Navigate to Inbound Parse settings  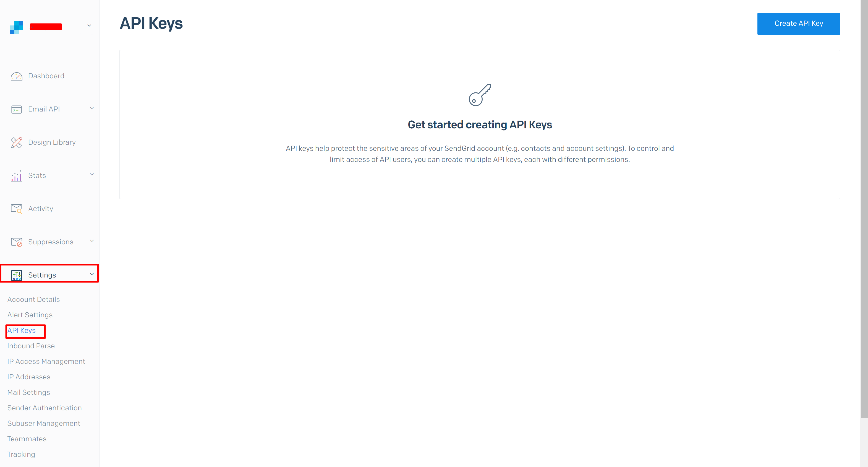(30, 346)
